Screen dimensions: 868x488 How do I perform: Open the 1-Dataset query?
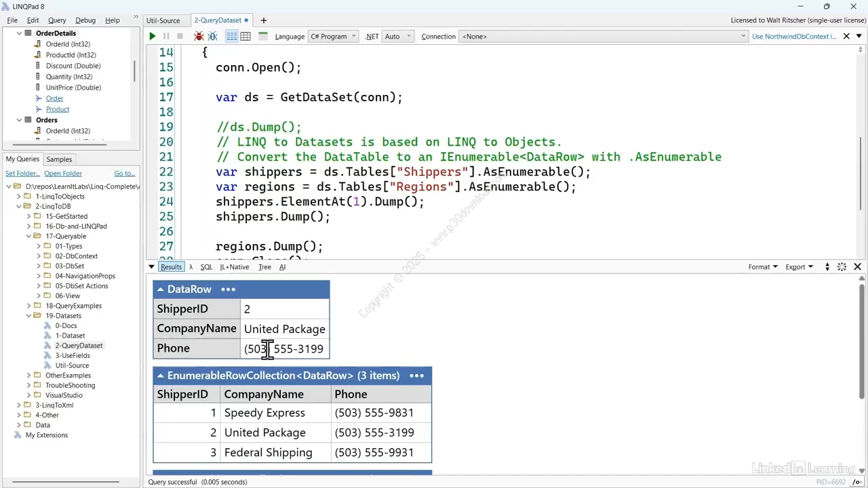point(70,335)
